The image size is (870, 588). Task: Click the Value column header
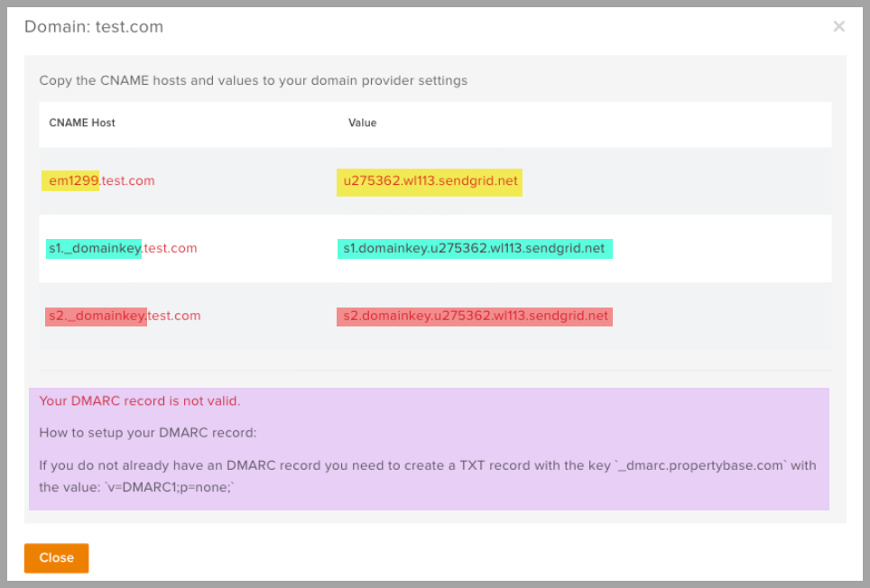[362, 123]
